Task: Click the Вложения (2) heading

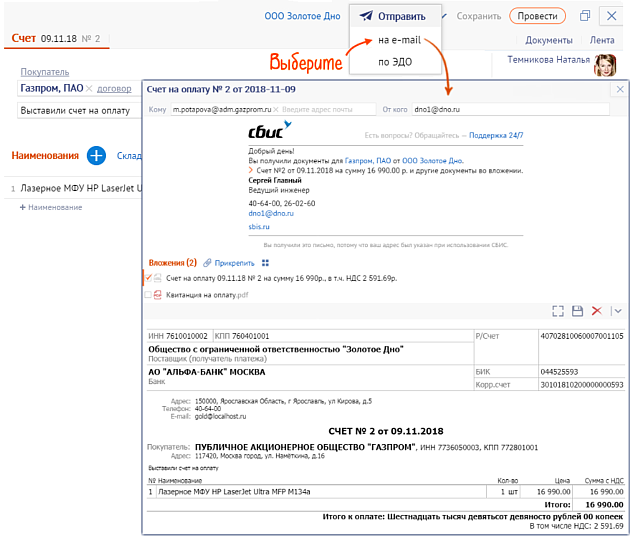Action: [173, 263]
